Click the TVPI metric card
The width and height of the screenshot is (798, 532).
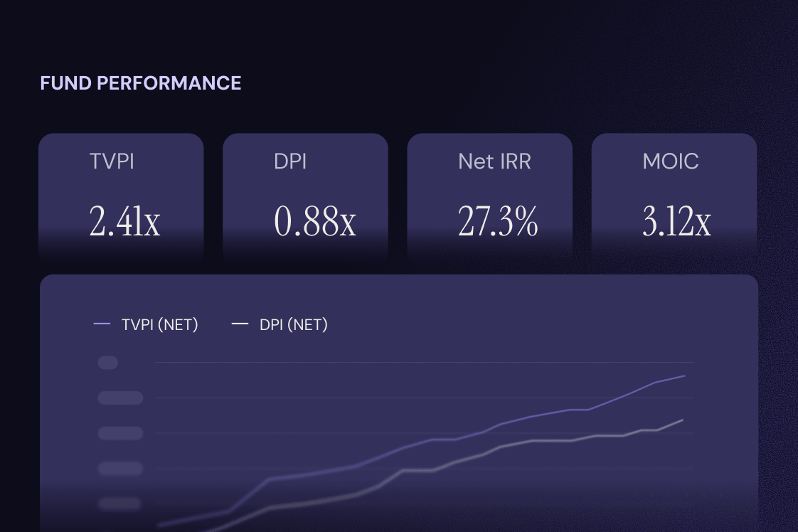tap(121, 198)
